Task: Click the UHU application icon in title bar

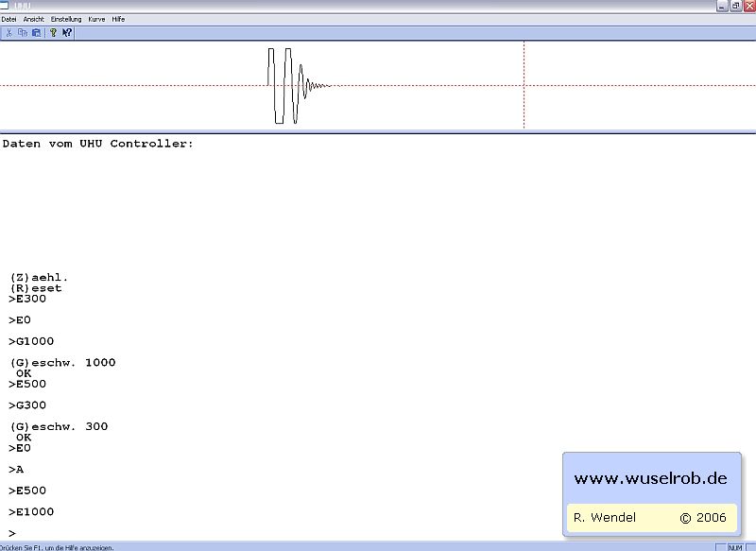Action: tap(6, 6)
